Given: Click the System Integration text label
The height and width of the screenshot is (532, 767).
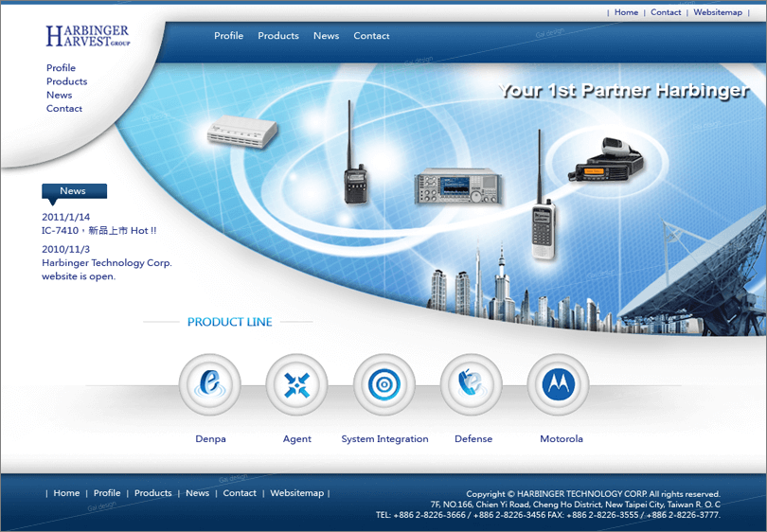Looking at the screenshot, I should [385, 438].
